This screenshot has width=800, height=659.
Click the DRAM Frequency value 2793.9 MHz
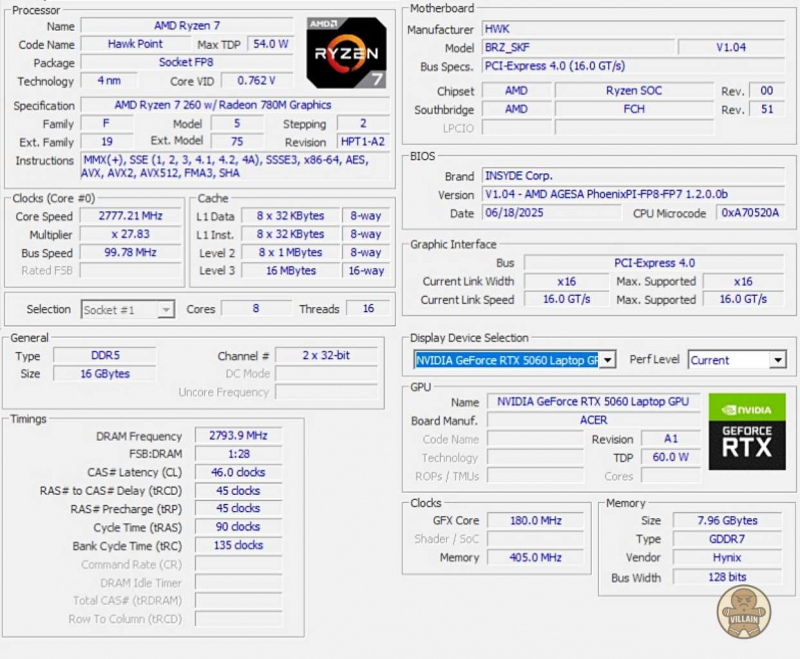237,436
